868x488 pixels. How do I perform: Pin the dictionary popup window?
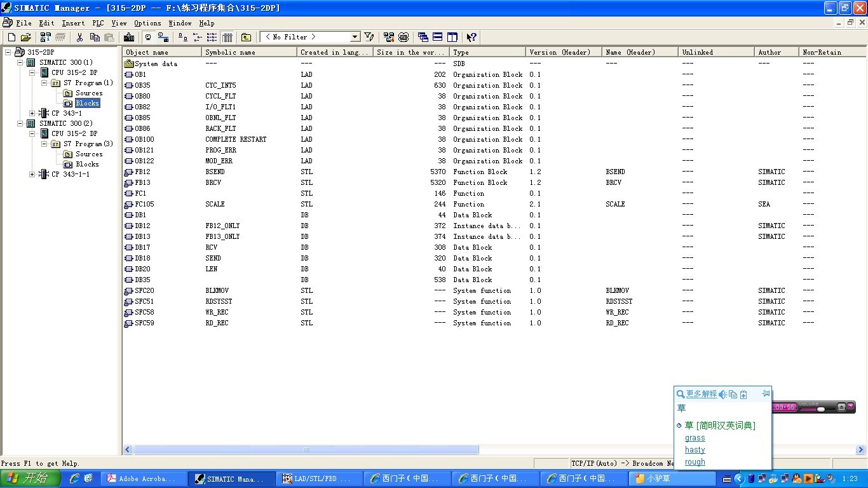point(766,393)
